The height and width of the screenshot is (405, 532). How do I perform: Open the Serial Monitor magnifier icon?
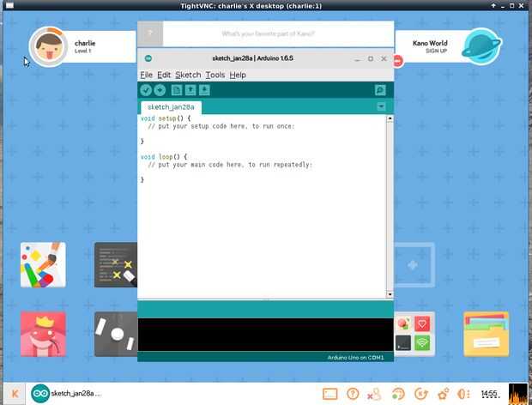[380, 90]
